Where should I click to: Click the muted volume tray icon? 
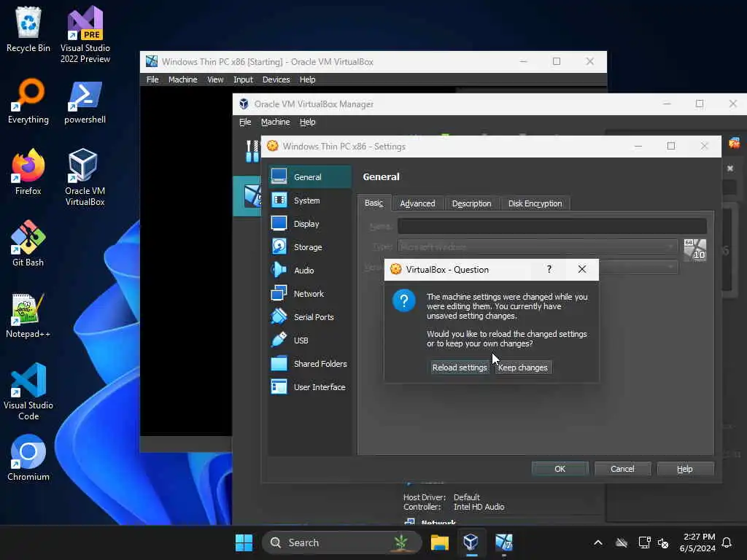662,542
